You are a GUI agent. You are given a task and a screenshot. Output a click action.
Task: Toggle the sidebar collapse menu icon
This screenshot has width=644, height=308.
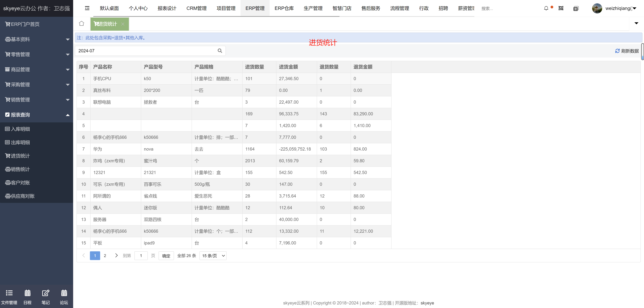pos(87,8)
